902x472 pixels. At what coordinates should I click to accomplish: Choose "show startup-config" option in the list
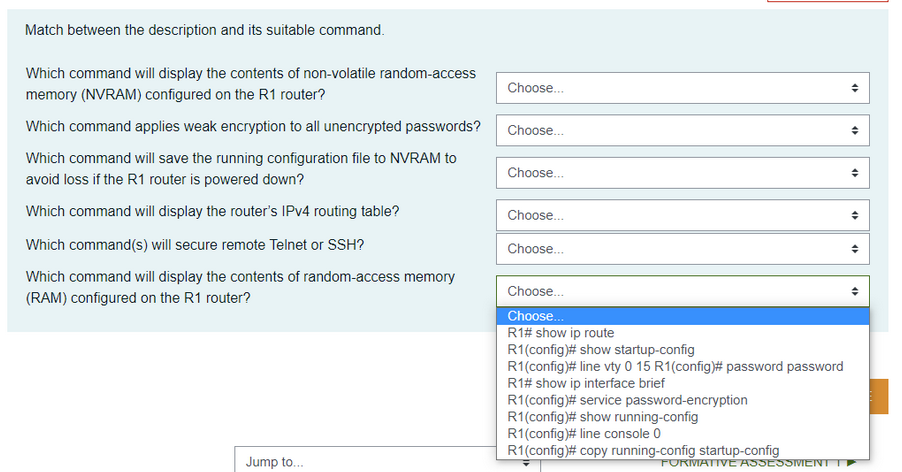(600, 350)
